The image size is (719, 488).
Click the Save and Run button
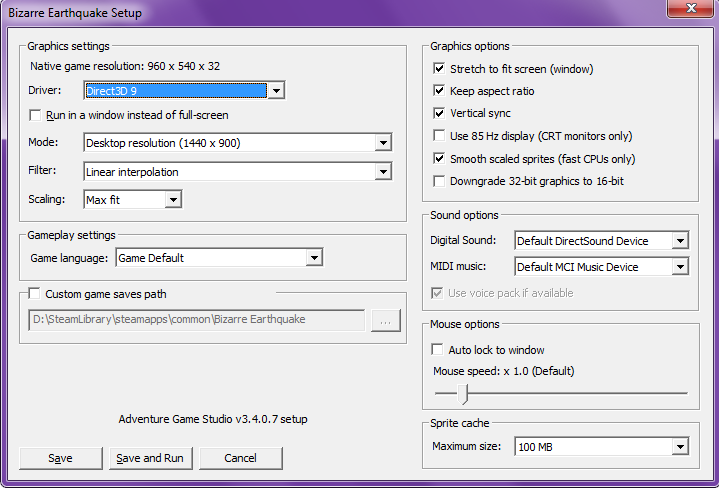coord(150,458)
